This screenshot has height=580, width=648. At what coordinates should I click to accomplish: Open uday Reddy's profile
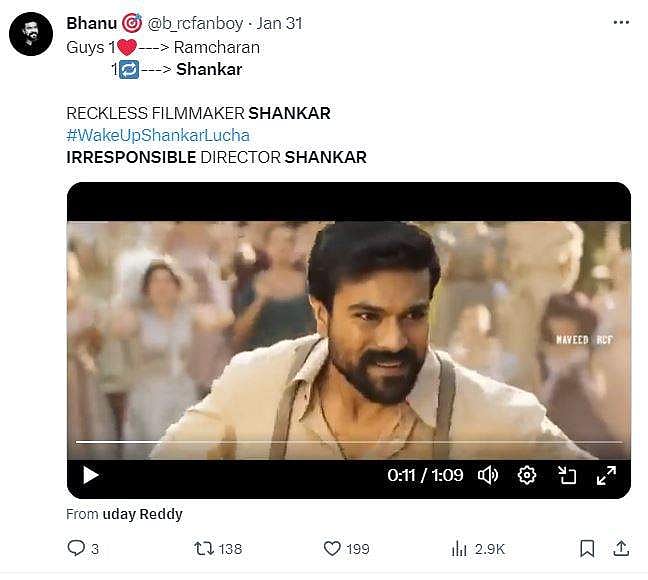click(142, 514)
